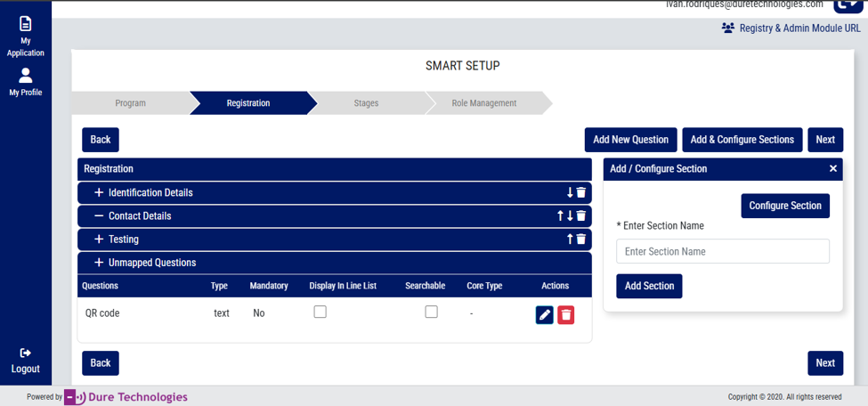Delete the Contact Details section
Screen dimensions: 868x406
580,216
